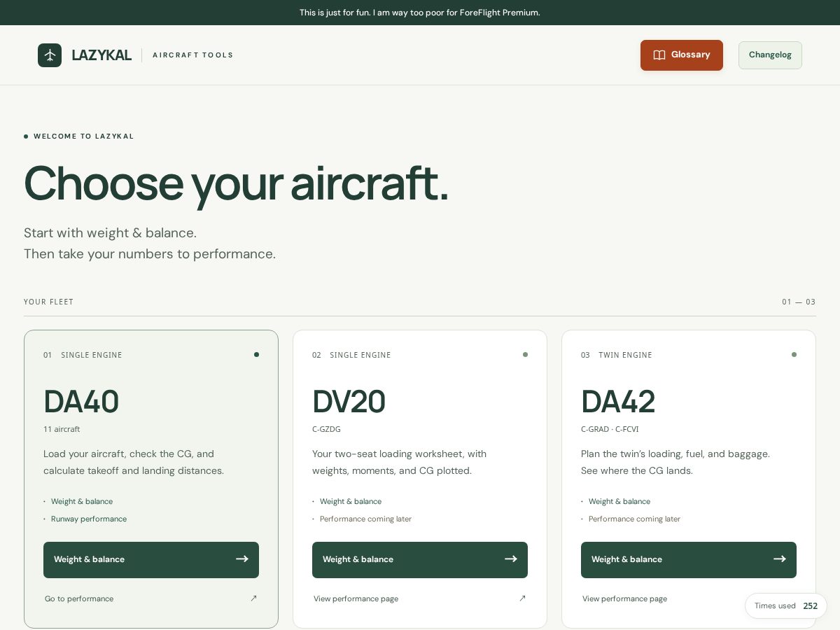Click diagonal arrow on DV20 performance link
Viewport: 840px width, 630px height.
pos(522,598)
